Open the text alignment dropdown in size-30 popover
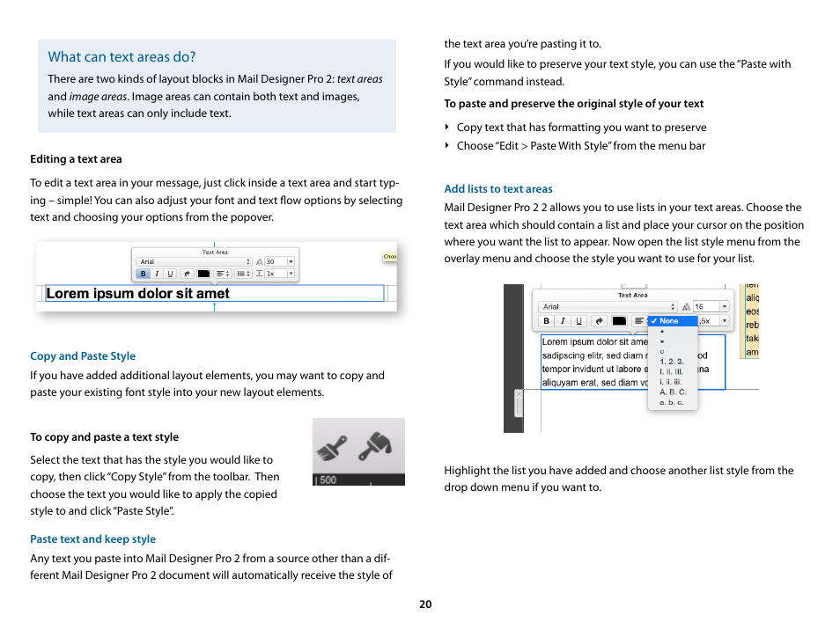The height and width of the screenshot is (637, 840). coord(223,274)
